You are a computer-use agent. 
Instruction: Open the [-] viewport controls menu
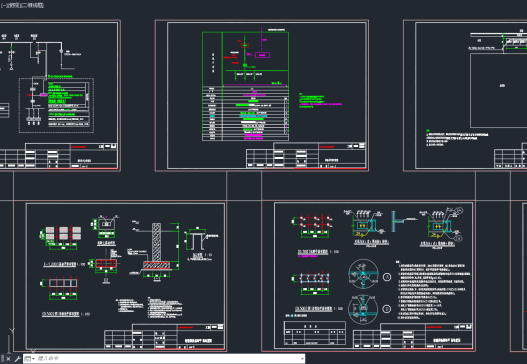[3, 5]
